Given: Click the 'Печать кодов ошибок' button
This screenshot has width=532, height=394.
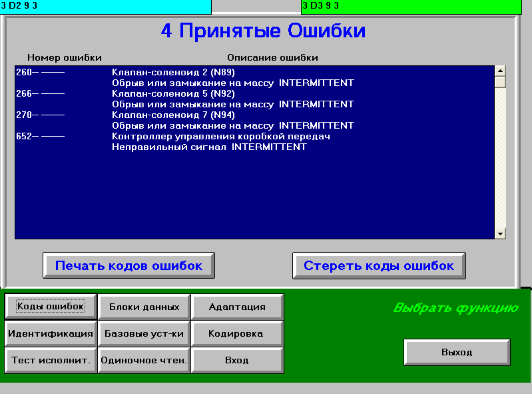Looking at the screenshot, I should pos(129,265).
